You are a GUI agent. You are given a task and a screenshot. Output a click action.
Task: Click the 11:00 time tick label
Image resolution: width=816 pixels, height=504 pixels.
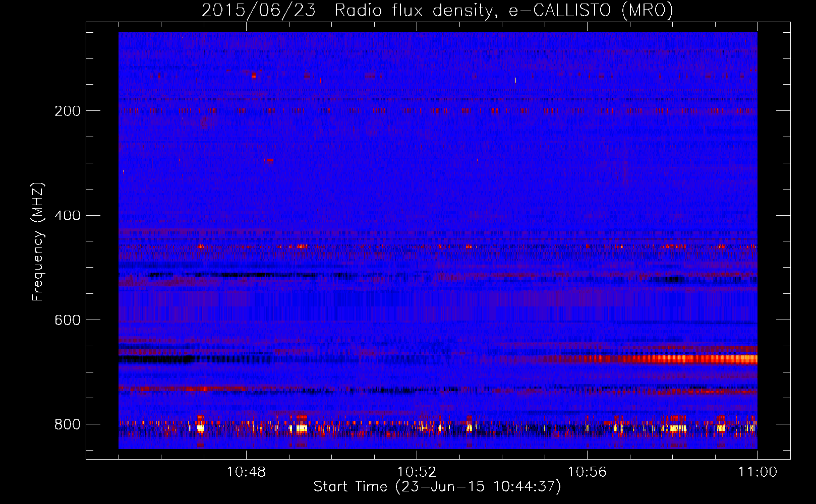point(757,472)
